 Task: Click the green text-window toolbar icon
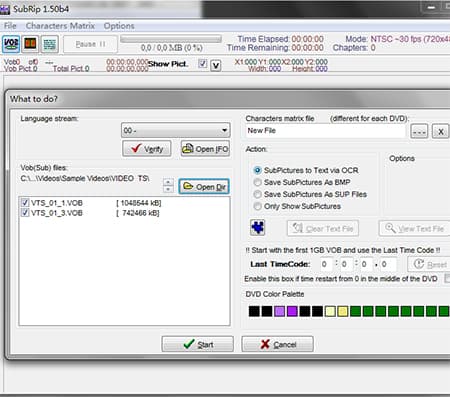[50, 44]
